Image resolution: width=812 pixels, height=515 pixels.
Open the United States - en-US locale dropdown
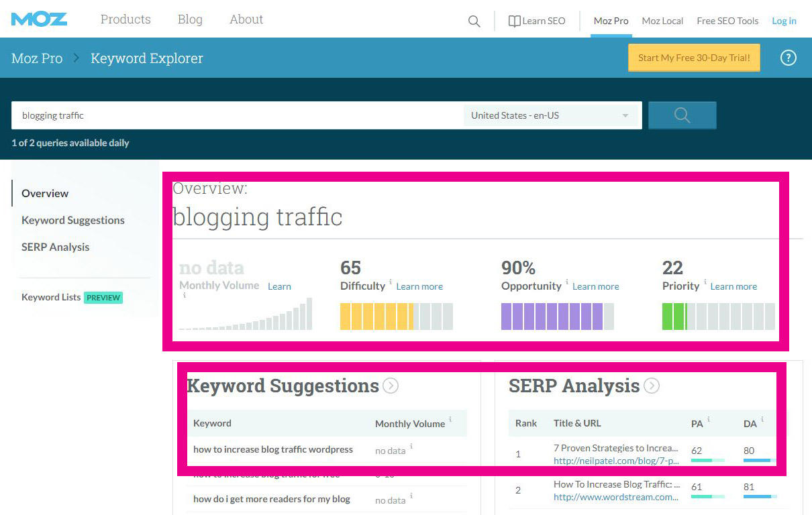(550, 115)
